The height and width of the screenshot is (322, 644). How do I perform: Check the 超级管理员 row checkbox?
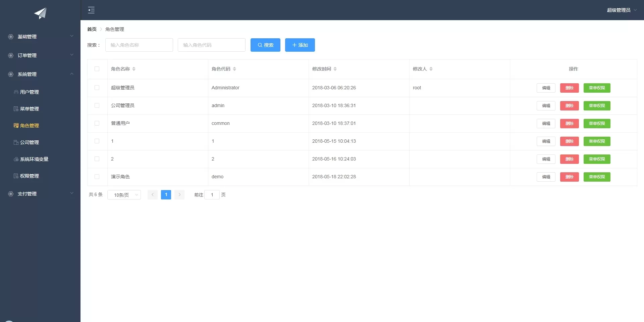click(97, 88)
